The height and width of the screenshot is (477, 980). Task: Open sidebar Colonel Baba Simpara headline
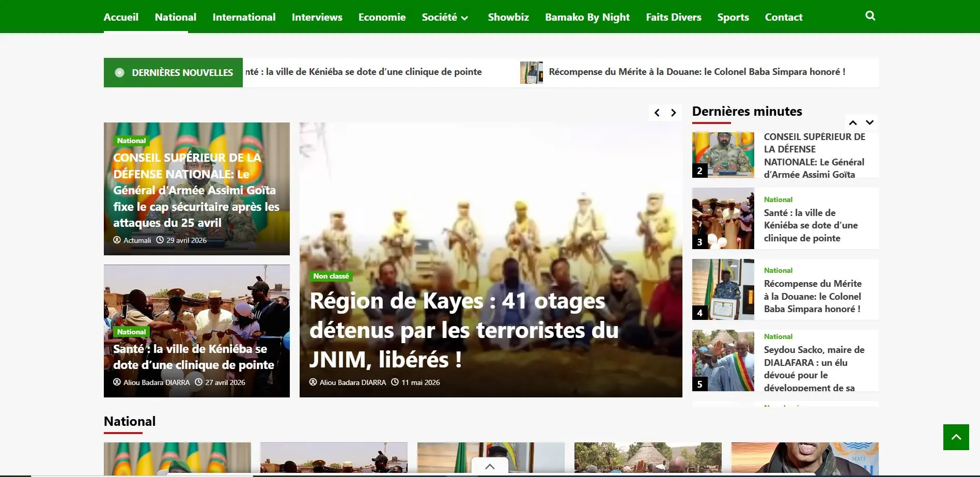coord(813,296)
